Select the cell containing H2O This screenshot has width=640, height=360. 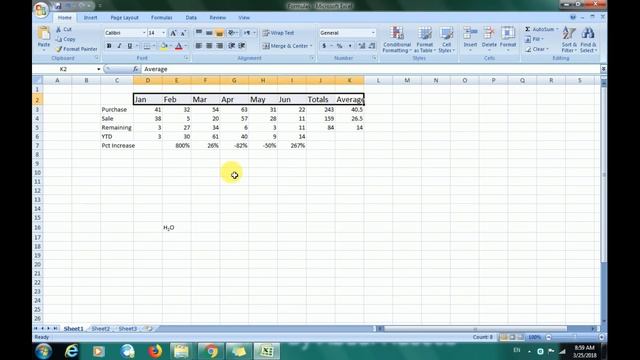pyautogui.click(x=176, y=227)
